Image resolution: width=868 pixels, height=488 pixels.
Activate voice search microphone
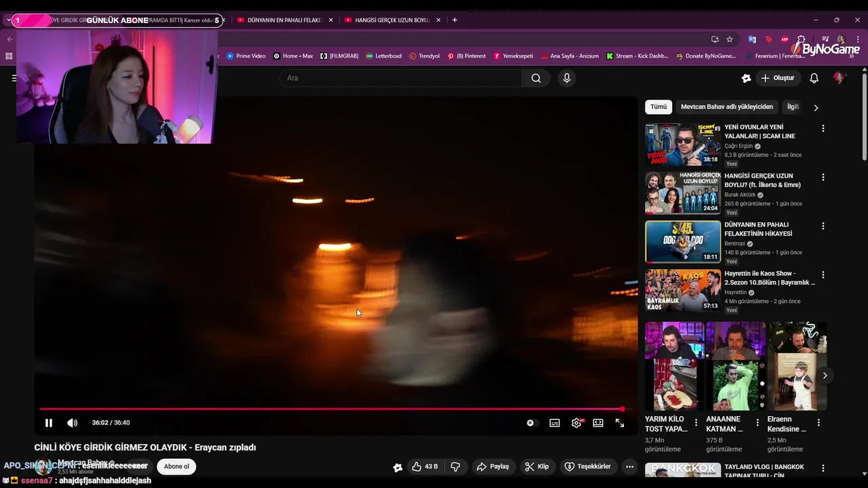tap(567, 78)
